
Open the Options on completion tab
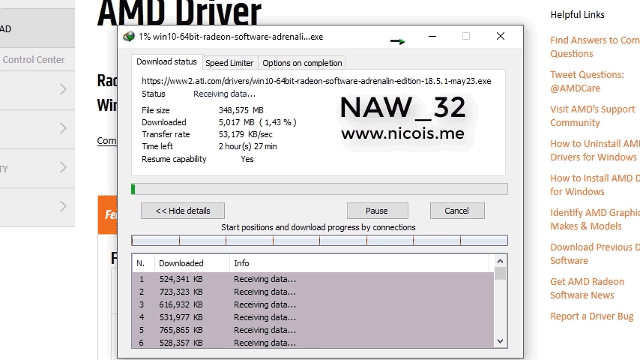click(x=302, y=63)
